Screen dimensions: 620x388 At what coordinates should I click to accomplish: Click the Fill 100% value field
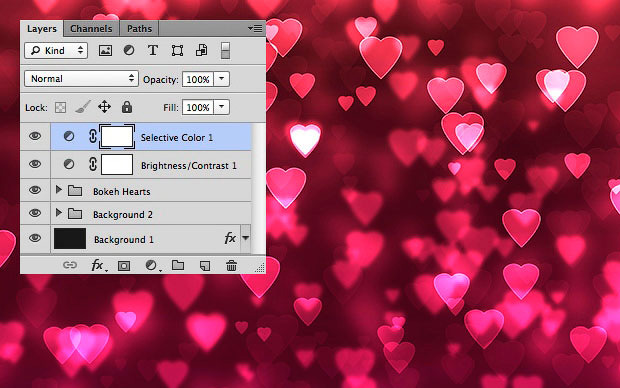(198, 107)
